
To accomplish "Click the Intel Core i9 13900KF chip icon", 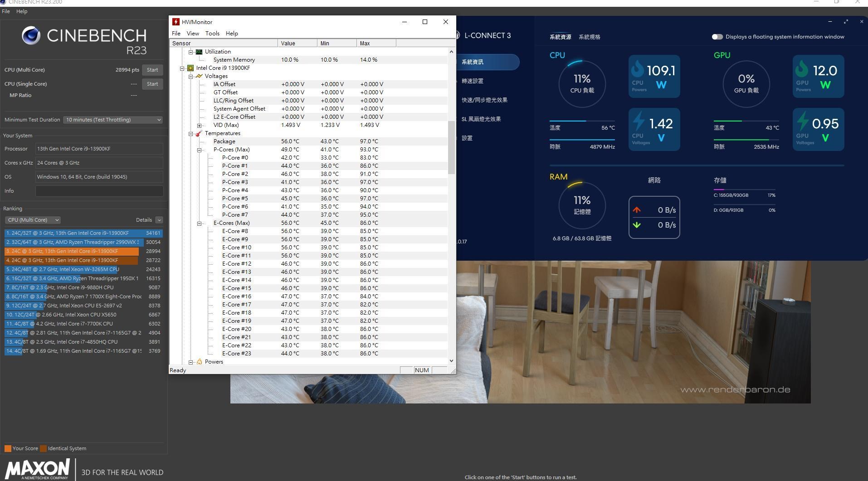I will (x=190, y=68).
